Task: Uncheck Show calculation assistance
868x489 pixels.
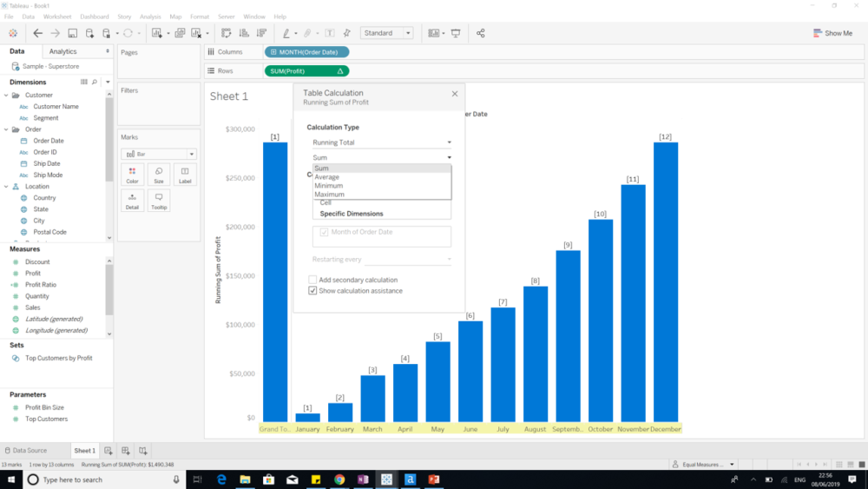Action: (x=313, y=291)
